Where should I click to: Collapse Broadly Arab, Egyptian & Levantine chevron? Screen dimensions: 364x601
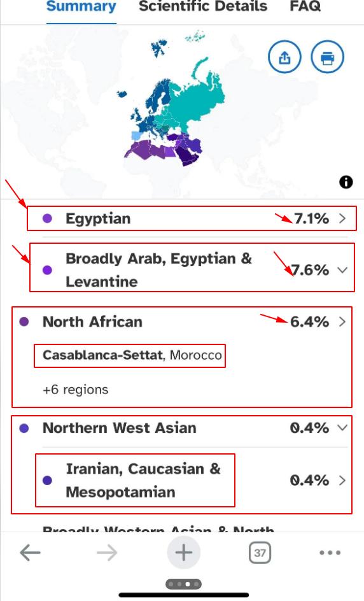342,270
